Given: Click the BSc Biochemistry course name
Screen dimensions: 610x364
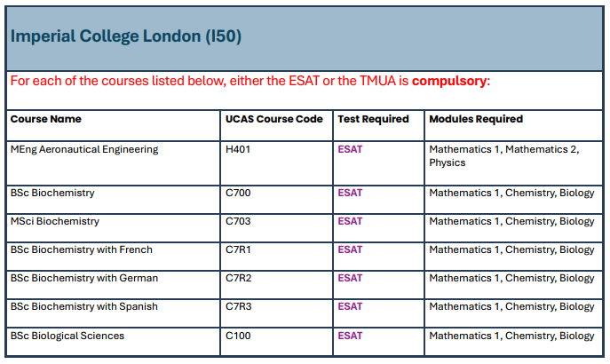Looking at the screenshot, I should [52, 193].
